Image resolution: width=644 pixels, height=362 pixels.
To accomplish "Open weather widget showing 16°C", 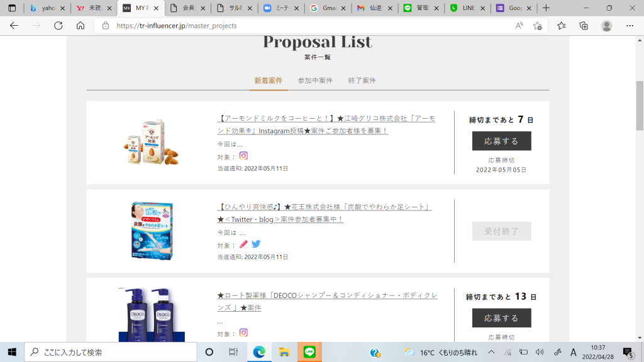I will 441,352.
